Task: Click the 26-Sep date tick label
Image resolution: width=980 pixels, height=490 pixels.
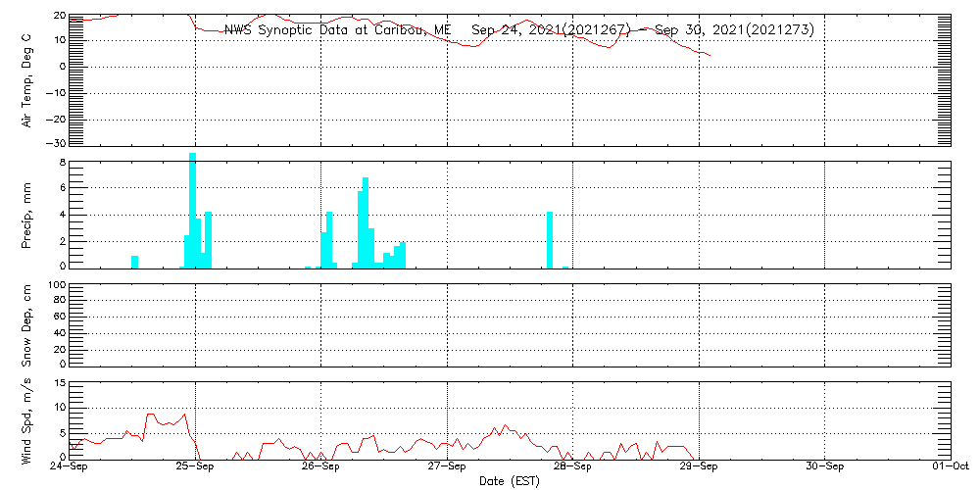Action: pyautogui.click(x=321, y=467)
